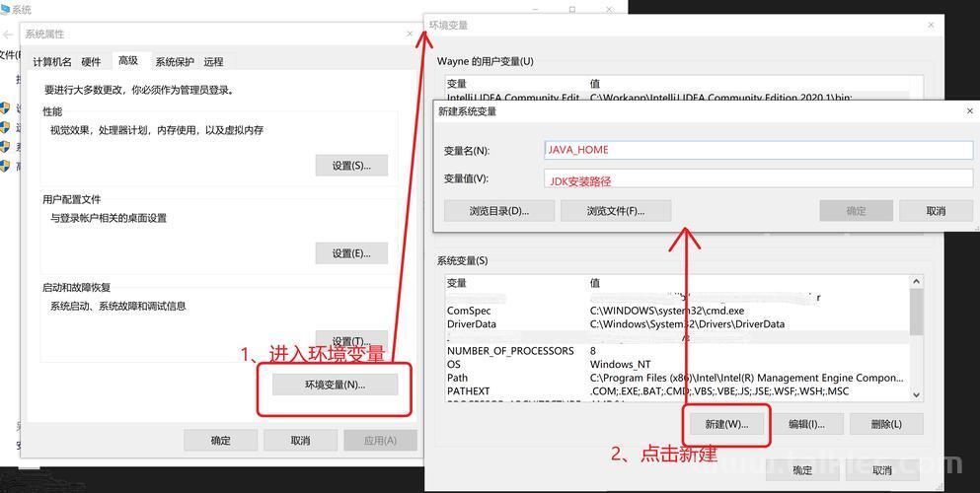Switch to the 计算机名 tab
Image resolution: width=980 pixels, height=493 pixels.
tap(52, 62)
